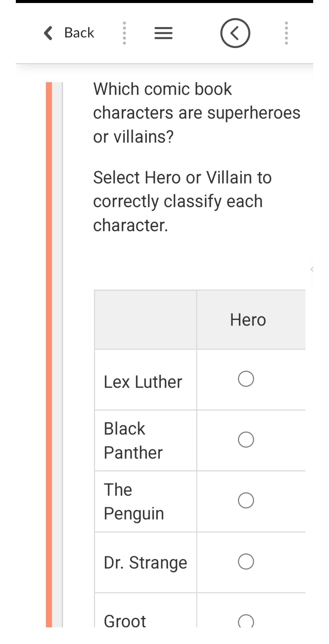
Task: Click the question text about superheroes
Action: click(196, 113)
